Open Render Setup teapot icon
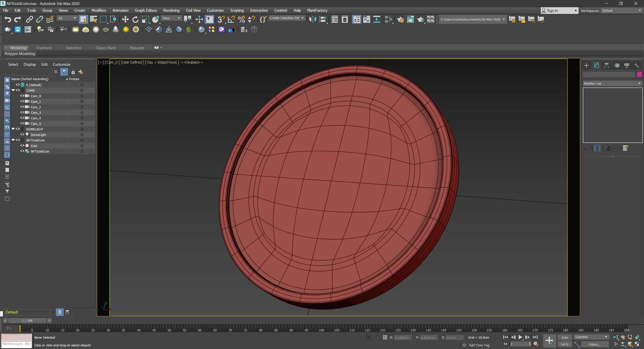The width and height of the screenshot is (644, 349). pos(400,19)
